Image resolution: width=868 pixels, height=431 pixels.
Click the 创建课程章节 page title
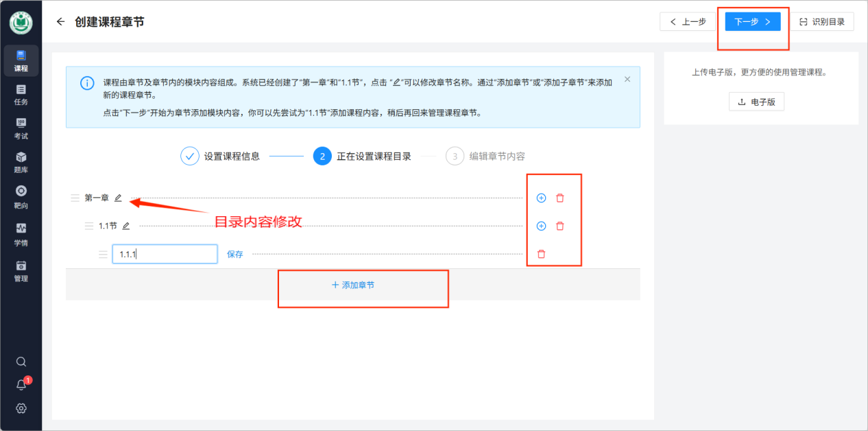click(110, 22)
